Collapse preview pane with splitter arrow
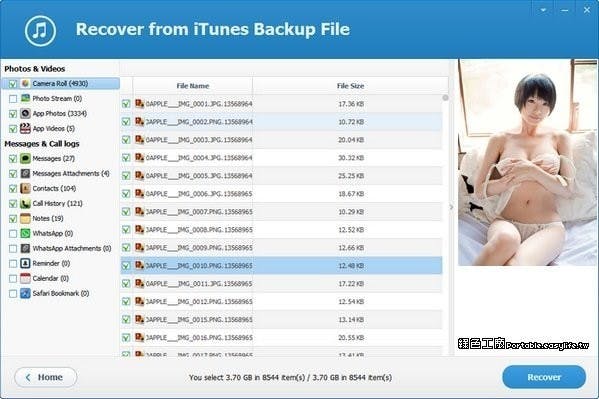The width and height of the screenshot is (599, 399). (451, 207)
